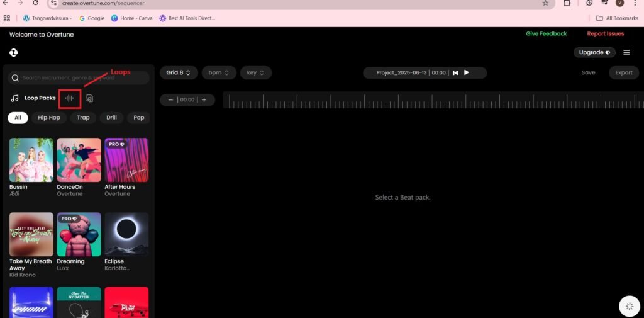The width and height of the screenshot is (644, 318).
Task: Select the All genre filter
Action: click(x=18, y=118)
